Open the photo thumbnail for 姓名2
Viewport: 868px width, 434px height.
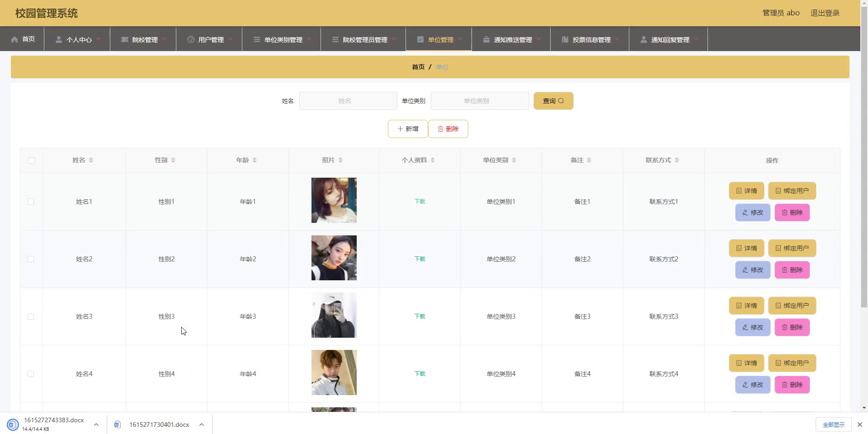pyautogui.click(x=334, y=258)
